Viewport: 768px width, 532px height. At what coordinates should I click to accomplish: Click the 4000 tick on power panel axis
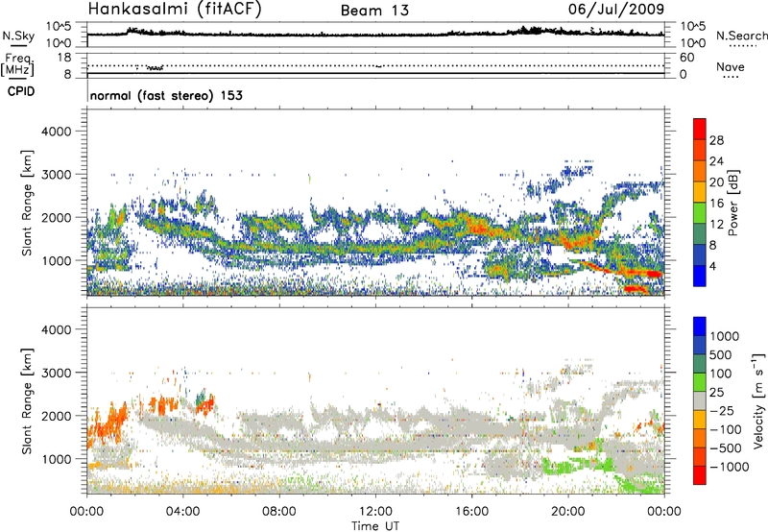coord(56,132)
